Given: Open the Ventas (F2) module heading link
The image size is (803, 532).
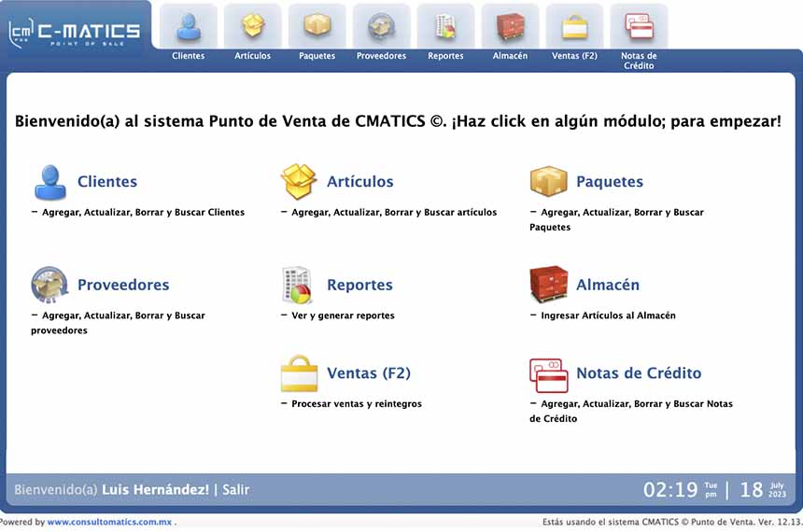Looking at the screenshot, I should pyautogui.click(x=369, y=372).
